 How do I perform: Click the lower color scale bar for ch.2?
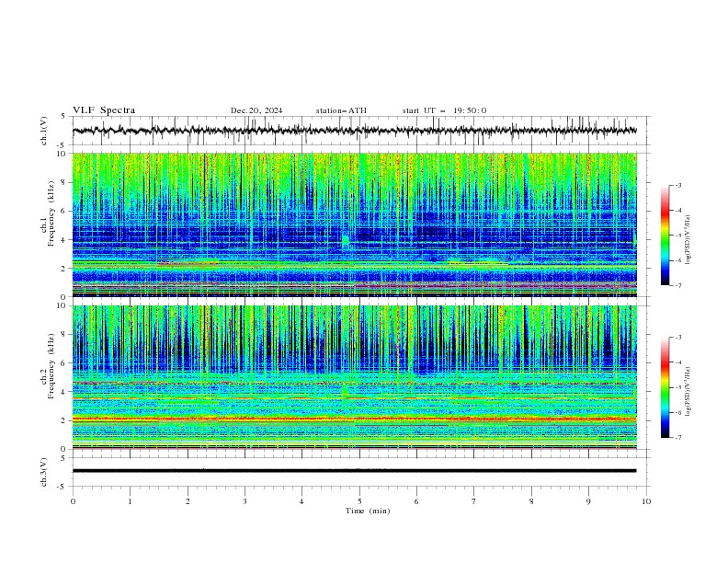(x=665, y=387)
